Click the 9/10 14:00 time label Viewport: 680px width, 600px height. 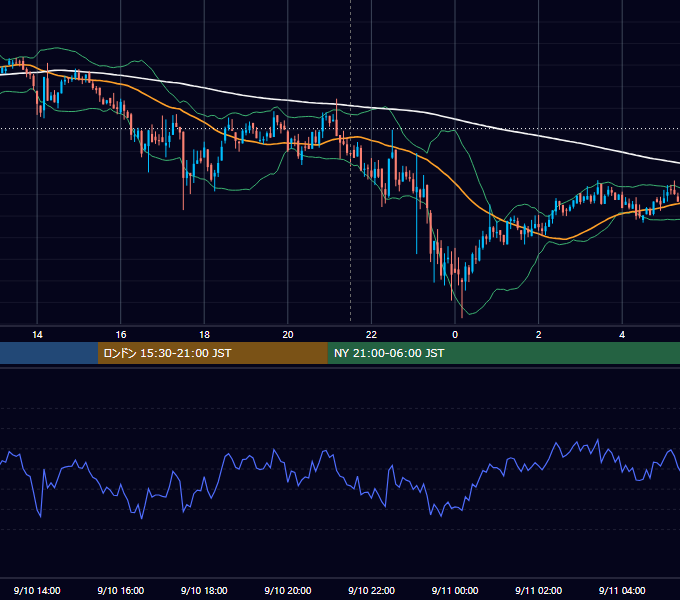point(37,590)
